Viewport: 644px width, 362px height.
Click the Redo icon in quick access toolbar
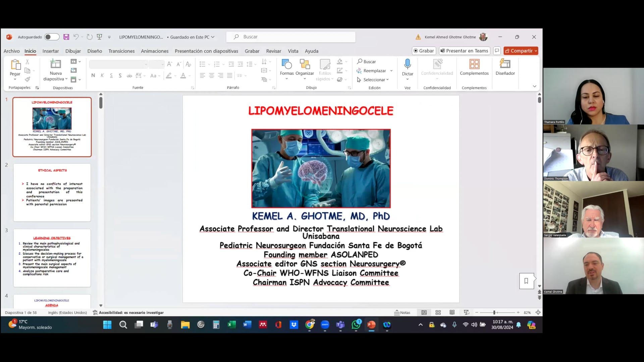[90, 37]
